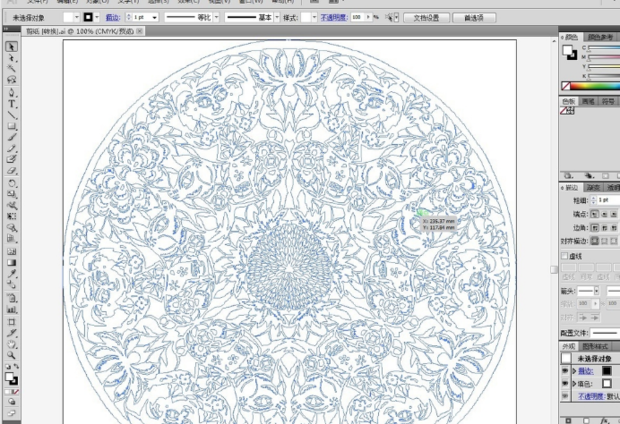Screen dimensions: 620x424
Task: Expand the 描边 row in Appearance panel
Action: (x=574, y=370)
